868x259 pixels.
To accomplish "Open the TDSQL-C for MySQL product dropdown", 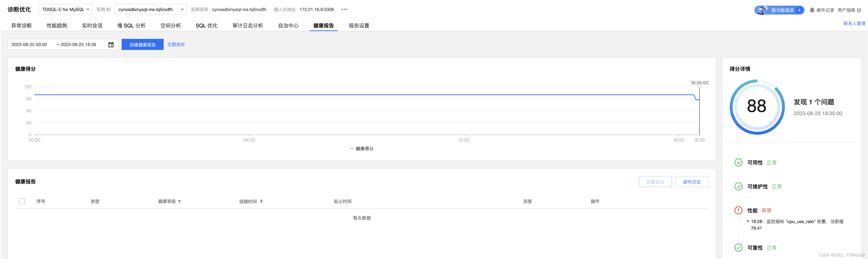I will click(x=66, y=10).
